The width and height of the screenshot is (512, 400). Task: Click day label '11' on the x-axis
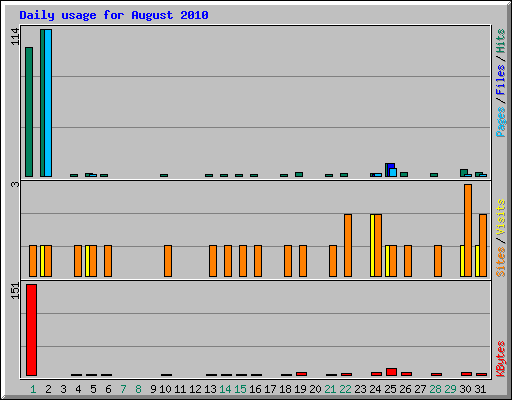[180, 389]
